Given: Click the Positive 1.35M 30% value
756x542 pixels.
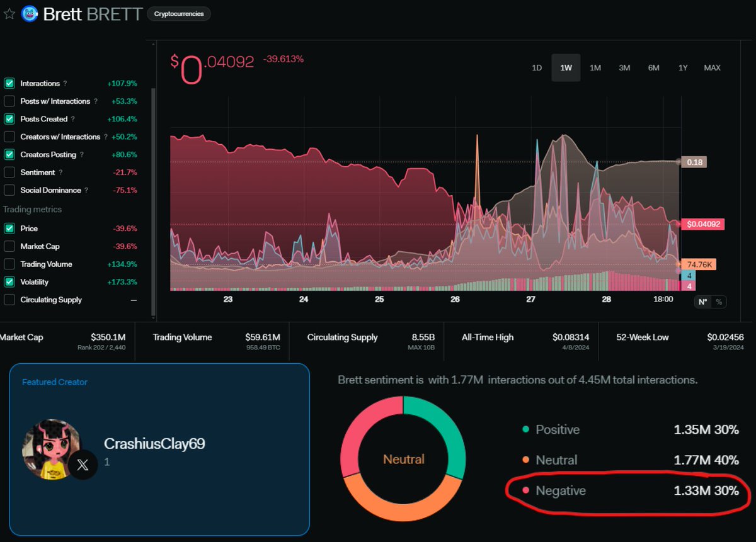Looking at the screenshot, I should click(x=706, y=430).
